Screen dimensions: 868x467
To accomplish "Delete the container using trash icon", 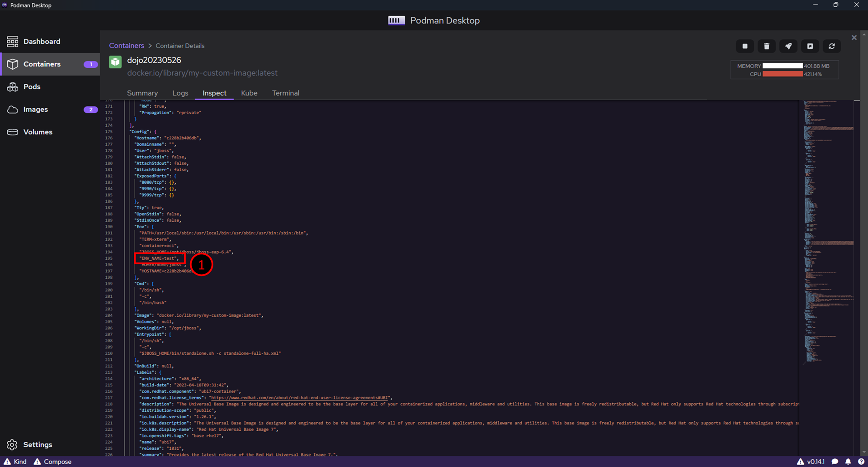I will pyautogui.click(x=767, y=46).
